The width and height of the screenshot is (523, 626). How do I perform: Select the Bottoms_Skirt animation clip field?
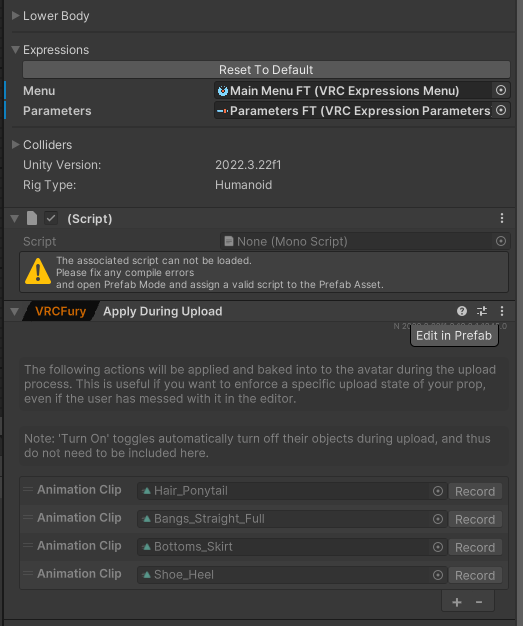click(x=291, y=547)
